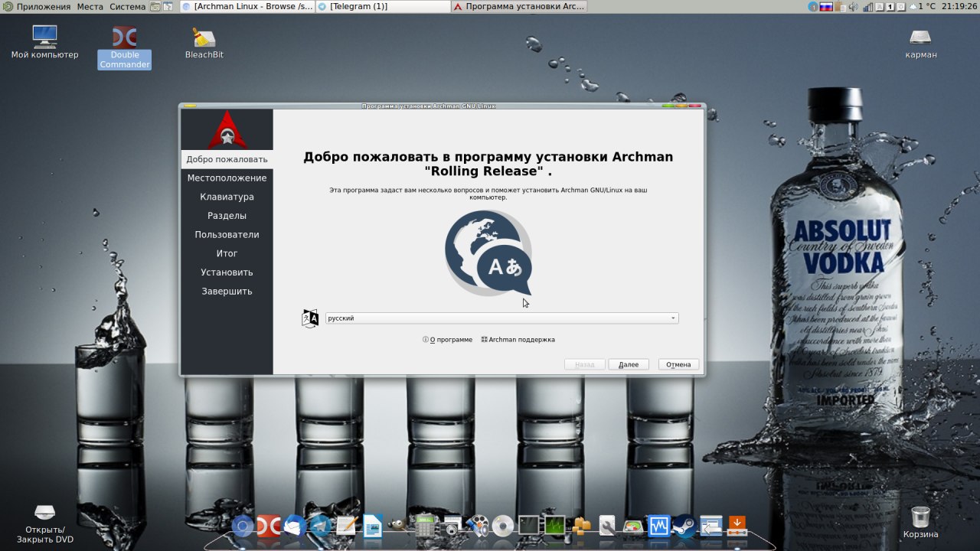Click the blue notification badge tray icon
Viewport: 980px width, 551px height.
coord(813,7)
